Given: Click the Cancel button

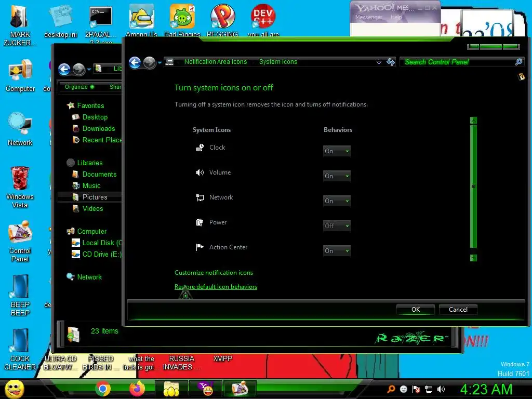Looking at the screenshot, I should point(458,310).
